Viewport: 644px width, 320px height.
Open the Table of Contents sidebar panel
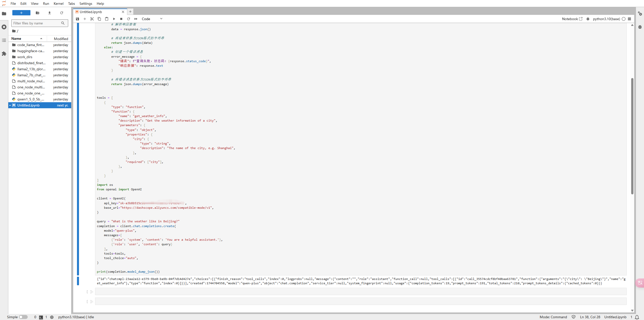tap(4, 40)
